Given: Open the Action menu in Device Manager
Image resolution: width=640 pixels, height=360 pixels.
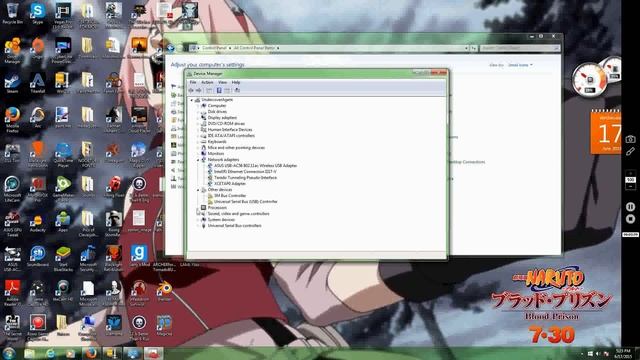Looking at the screenshot, I should 207,82.
